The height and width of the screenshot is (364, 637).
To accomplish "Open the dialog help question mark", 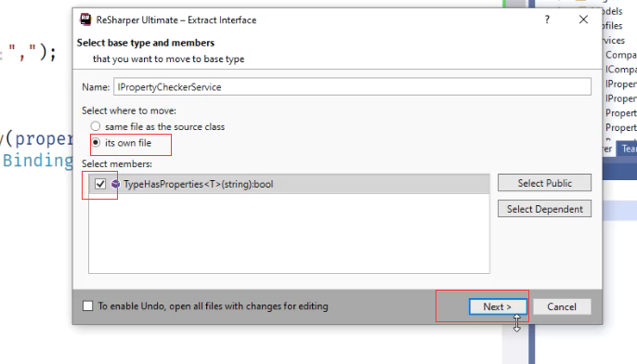I will (x=547, y=19).
